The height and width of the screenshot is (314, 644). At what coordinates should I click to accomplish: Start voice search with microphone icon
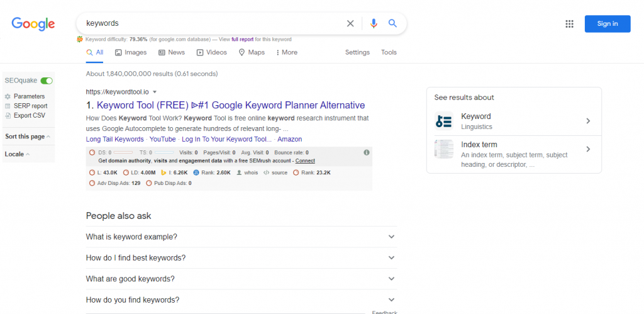[x=374, y=23]
